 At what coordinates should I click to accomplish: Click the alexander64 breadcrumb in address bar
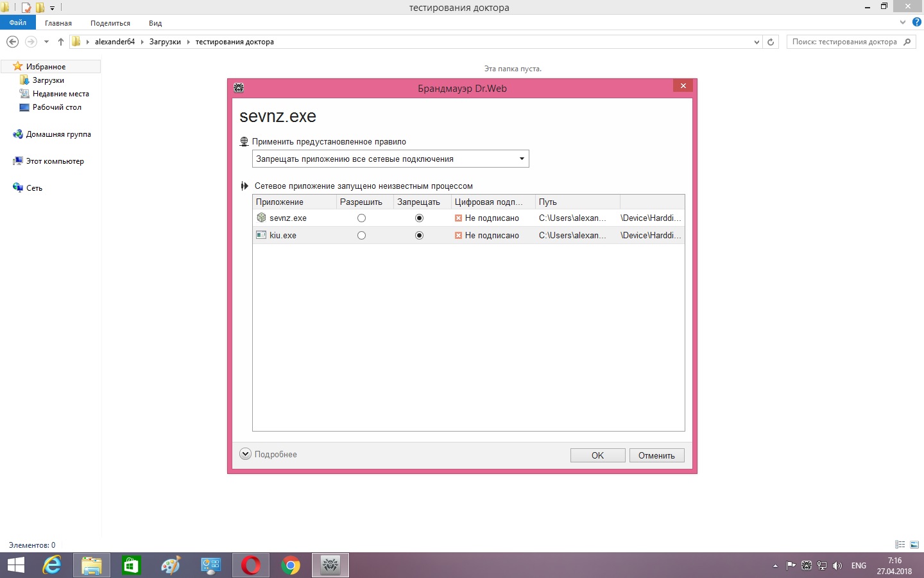[x=115, y=42]
